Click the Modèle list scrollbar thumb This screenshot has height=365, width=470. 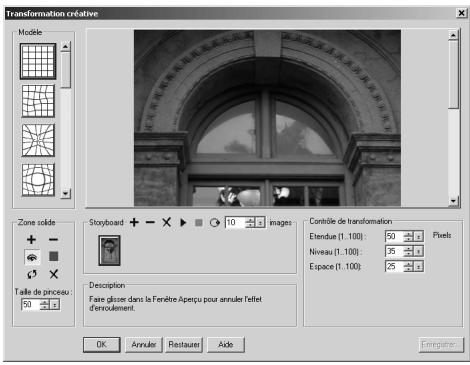click(x=65, y=70)
